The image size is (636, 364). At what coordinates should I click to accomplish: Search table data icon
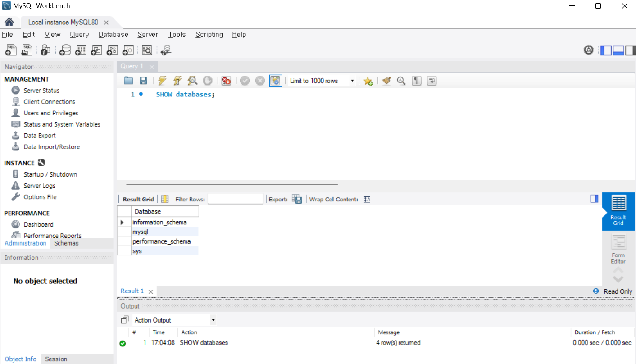click(147, 50)
